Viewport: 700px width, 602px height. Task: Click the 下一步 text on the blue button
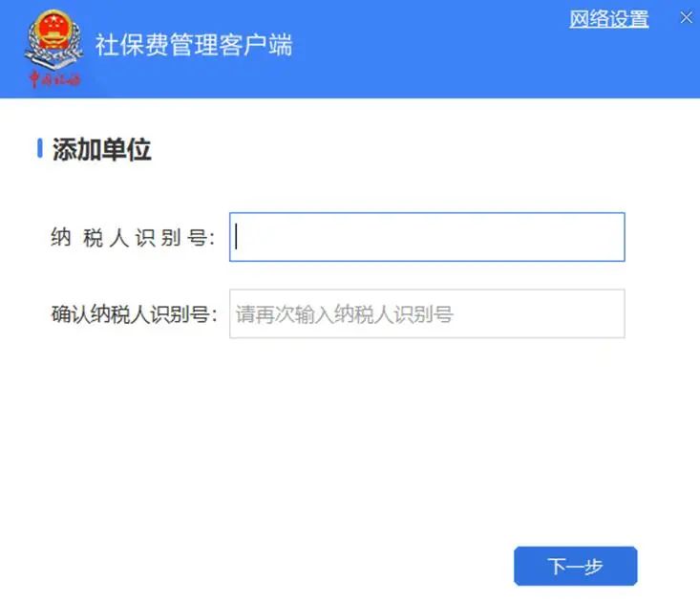[576, 566]
